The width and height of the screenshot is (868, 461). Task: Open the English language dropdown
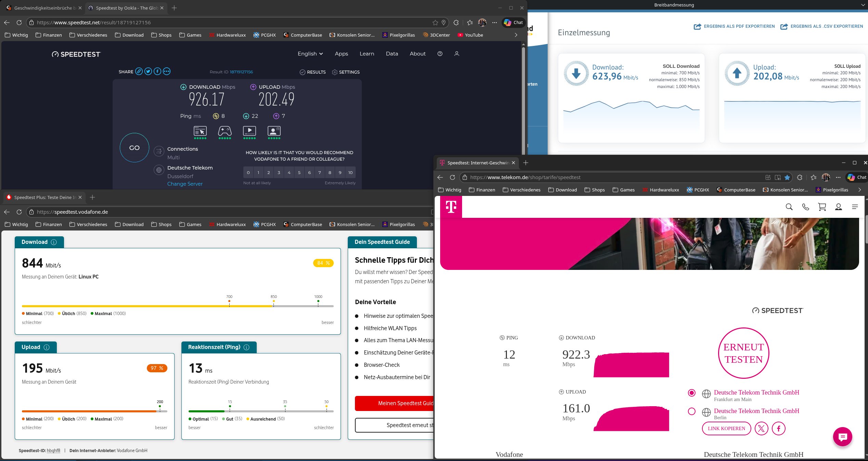(x=310, y=54)
